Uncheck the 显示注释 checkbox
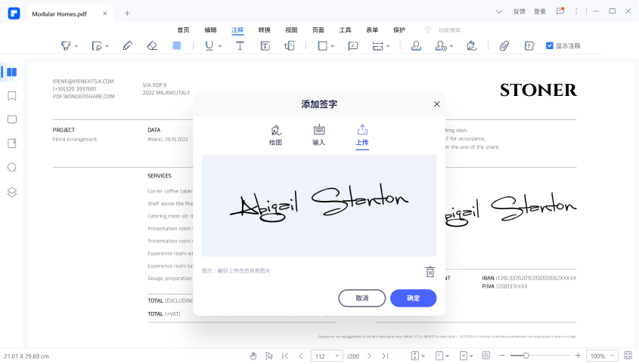 pos(550,45)
